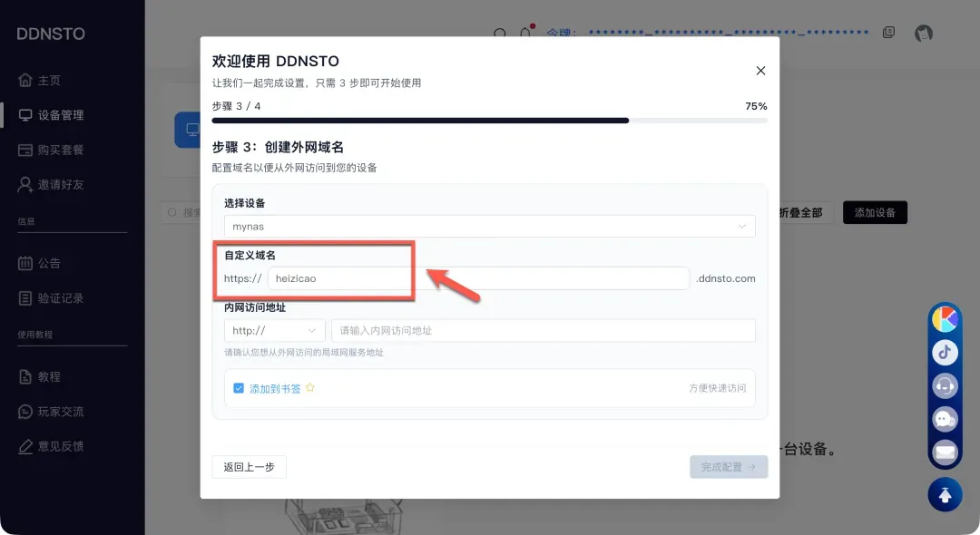This screenshot has width=980, height=535.
Task: Click the WeChat chat bubble icon
Action: (x=945, y=419)
